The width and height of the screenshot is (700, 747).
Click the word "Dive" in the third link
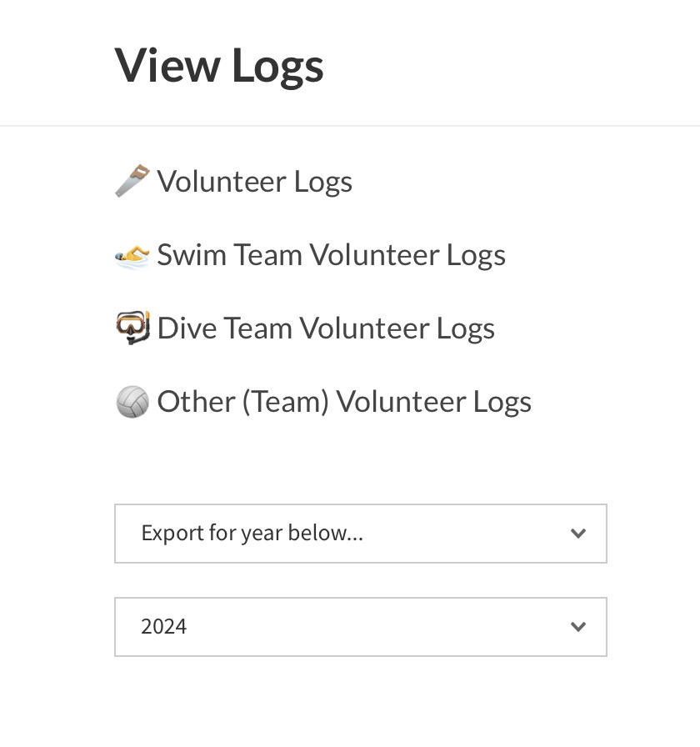click(188, 328)
